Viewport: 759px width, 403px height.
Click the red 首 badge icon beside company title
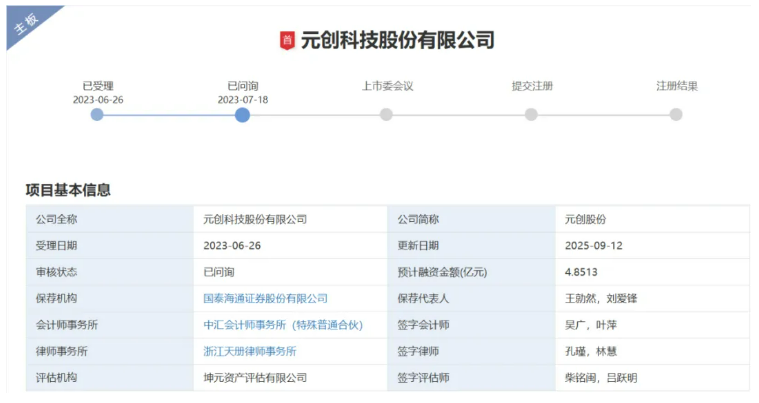[287, 41]
